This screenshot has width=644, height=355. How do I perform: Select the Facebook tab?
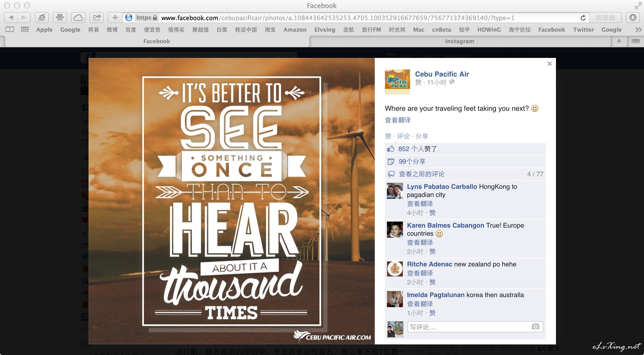pos(157,41)
